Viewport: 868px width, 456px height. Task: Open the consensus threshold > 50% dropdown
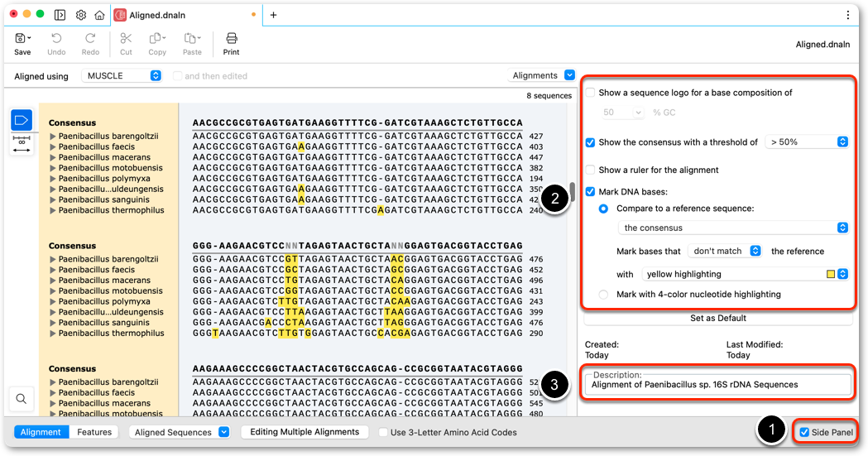coord(807,142)
